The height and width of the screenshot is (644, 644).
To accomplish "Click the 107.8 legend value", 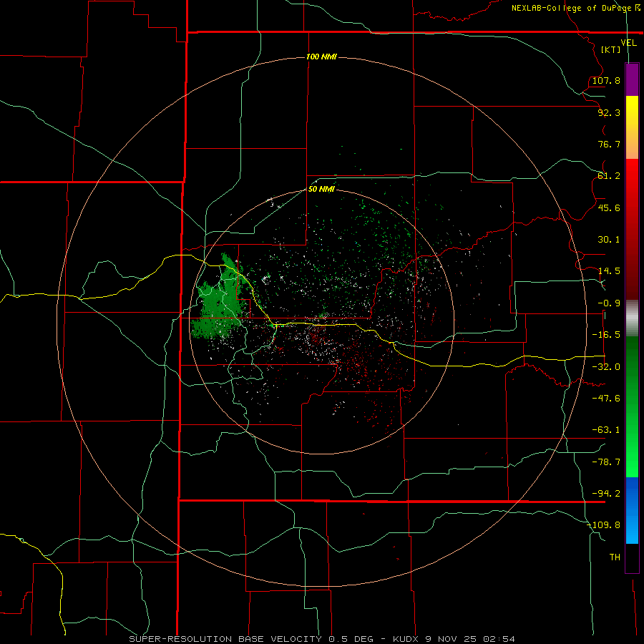I will [x=606, y=80].
